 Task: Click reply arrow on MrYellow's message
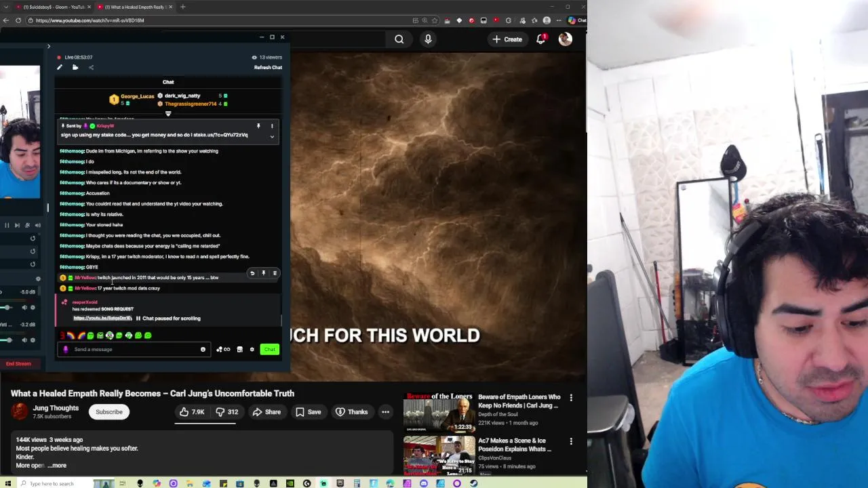click(x=252, y=273)
